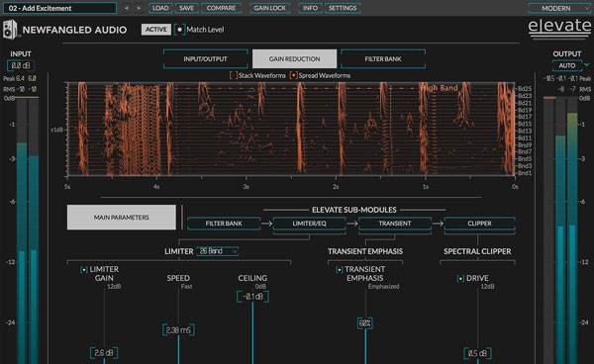Click the 'Fast' label under Speed
The height and width of the screenshot is (364, 594).
187,287
